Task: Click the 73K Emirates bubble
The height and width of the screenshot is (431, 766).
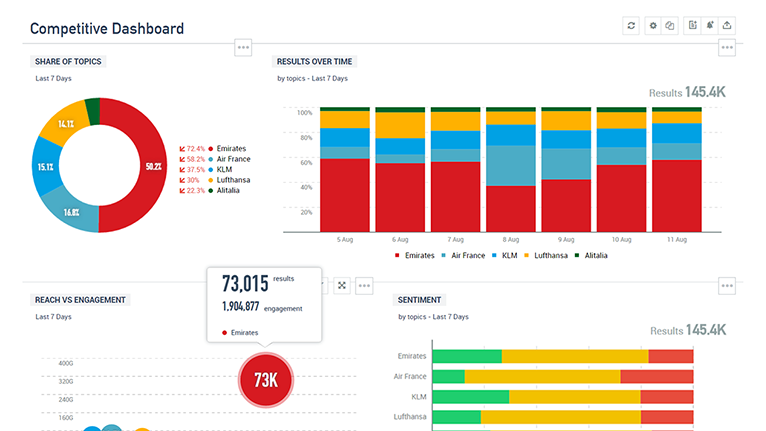Action: point(266,380)
